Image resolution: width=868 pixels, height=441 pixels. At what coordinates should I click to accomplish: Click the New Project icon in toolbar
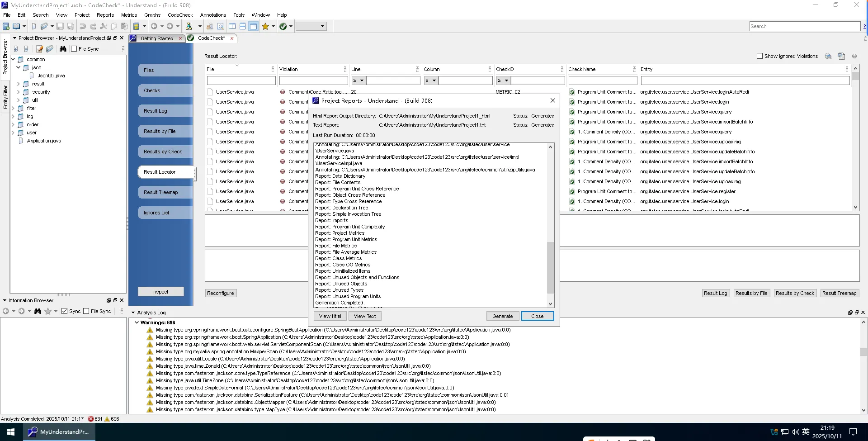coord(6,26)
